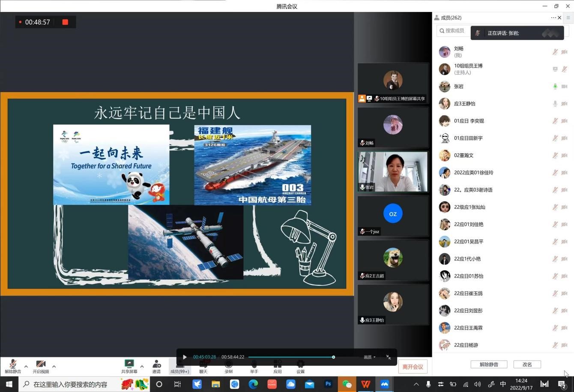
Task: Open Microsoft Edge from the taskbar
Action: (x=253, y=384)
